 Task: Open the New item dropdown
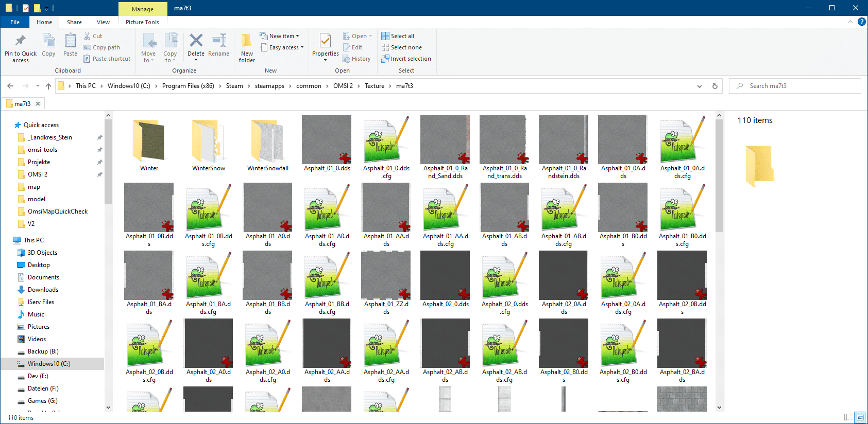point(280,36)
